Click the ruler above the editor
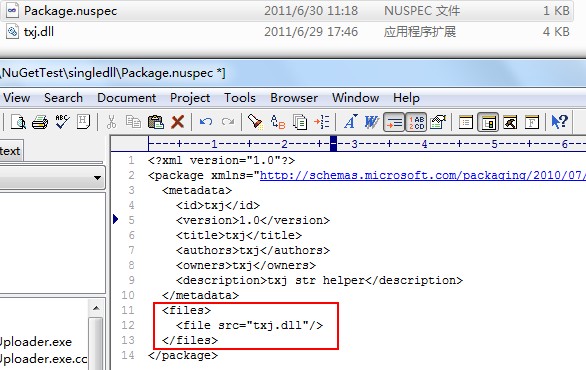The height and width of the screenshot is (370, 586). click(366, 144)
